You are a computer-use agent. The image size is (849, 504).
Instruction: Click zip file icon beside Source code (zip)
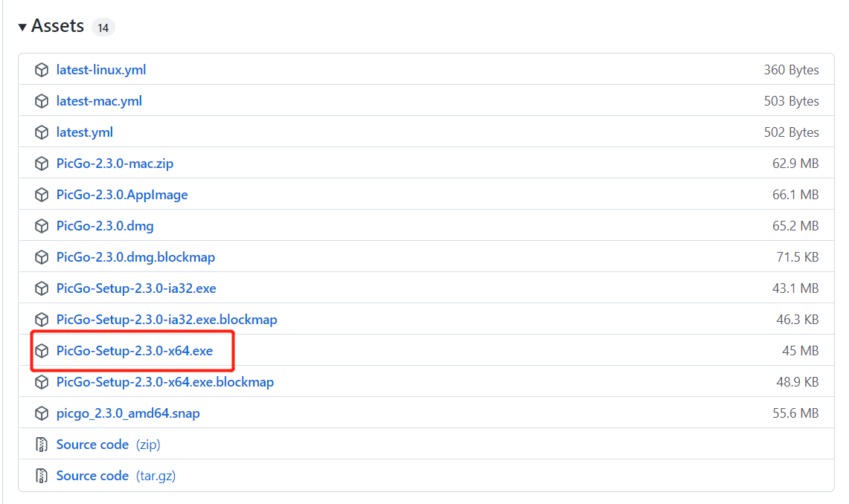[x=42, y=445]
